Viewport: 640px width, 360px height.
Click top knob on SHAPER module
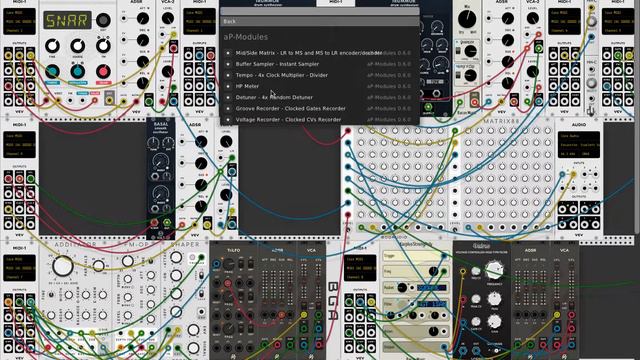(176, 257)
